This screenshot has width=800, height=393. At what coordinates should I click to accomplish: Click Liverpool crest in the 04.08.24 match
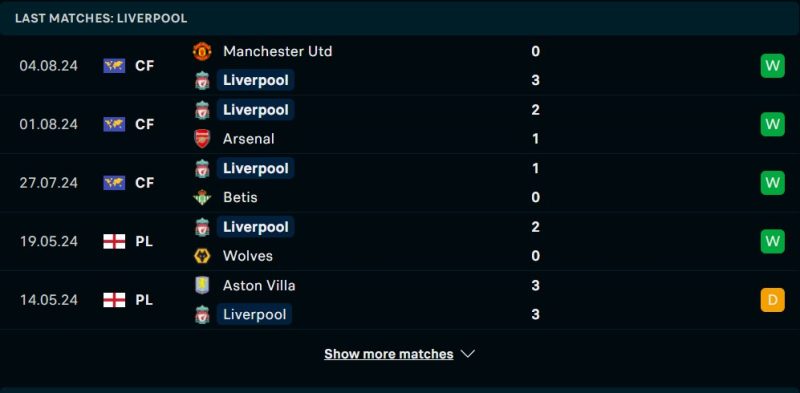(x=202, y=81)
